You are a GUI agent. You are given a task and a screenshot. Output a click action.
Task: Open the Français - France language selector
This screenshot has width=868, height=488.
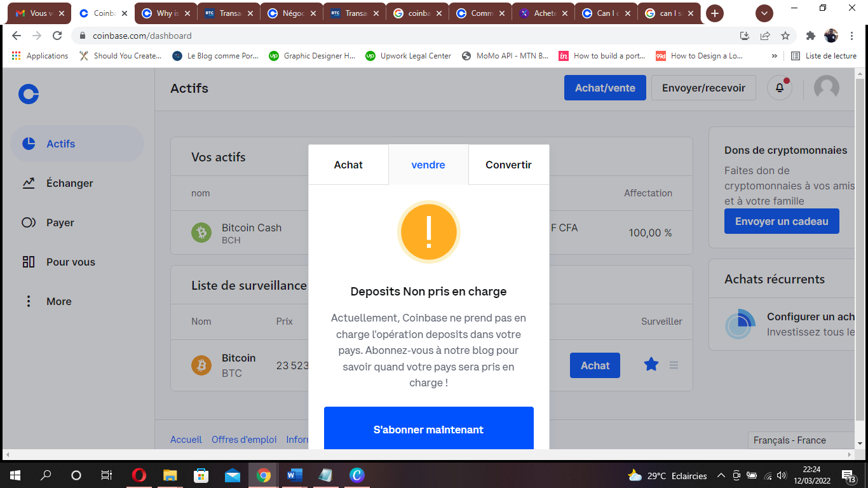point(801,440)
